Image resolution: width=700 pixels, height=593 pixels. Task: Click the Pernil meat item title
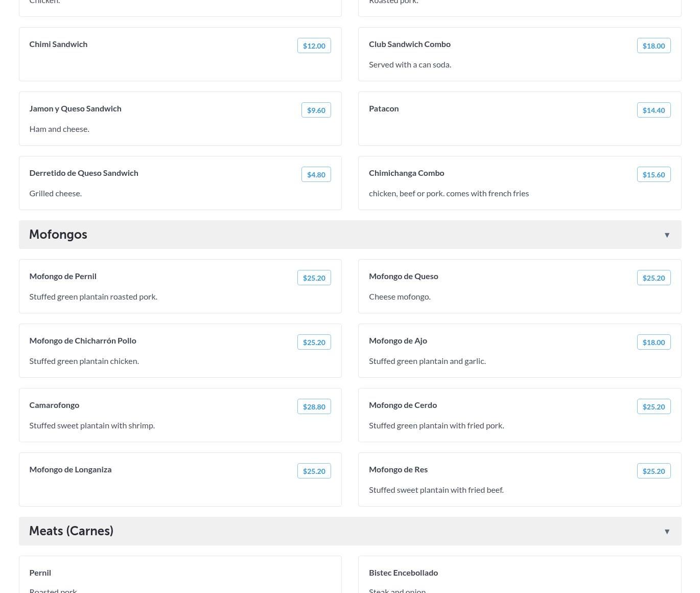40,573
